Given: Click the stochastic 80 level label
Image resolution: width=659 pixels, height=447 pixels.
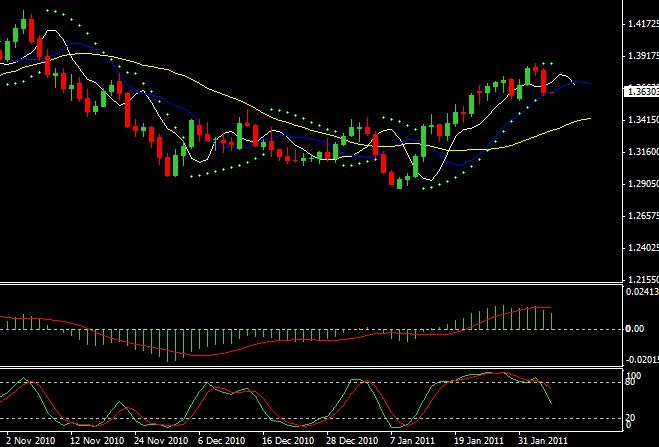Looking at the screenshot, I should pyautogui.click(x=630, y=382).
